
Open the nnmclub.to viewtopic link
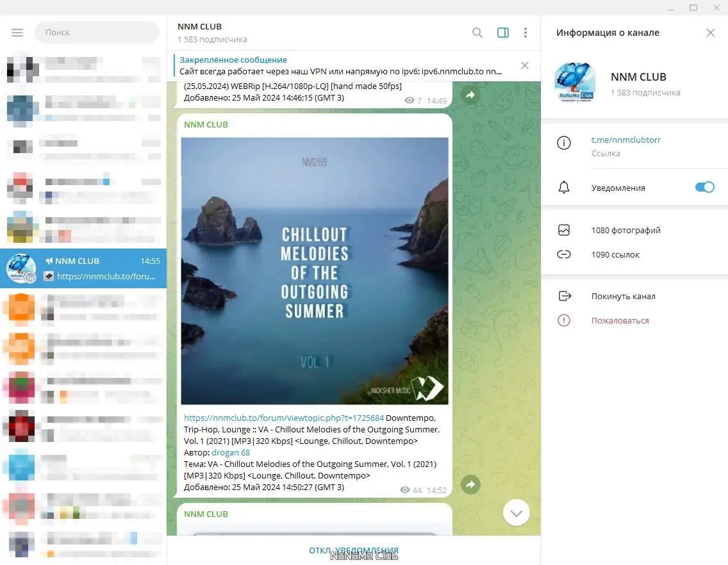pyautogui.click(x=284, y=418)
